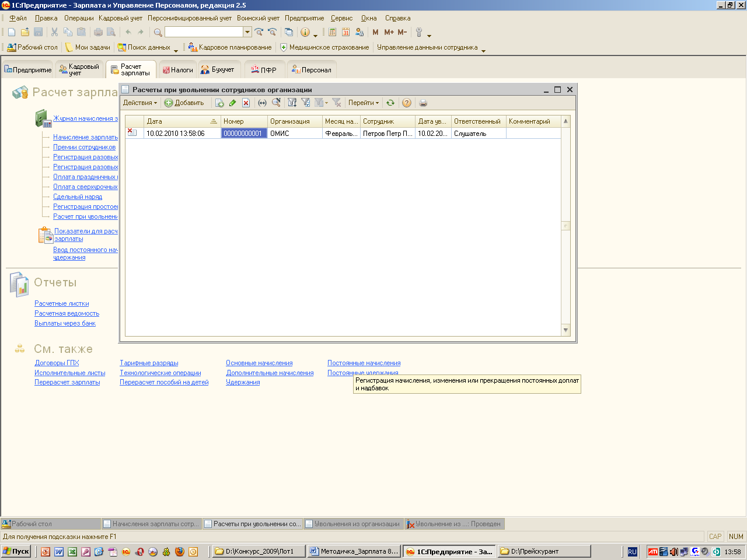Click the Help info icon in main toolbar
Image resolution: width=747 pixels, height=560 pixels.
[305, 32]
